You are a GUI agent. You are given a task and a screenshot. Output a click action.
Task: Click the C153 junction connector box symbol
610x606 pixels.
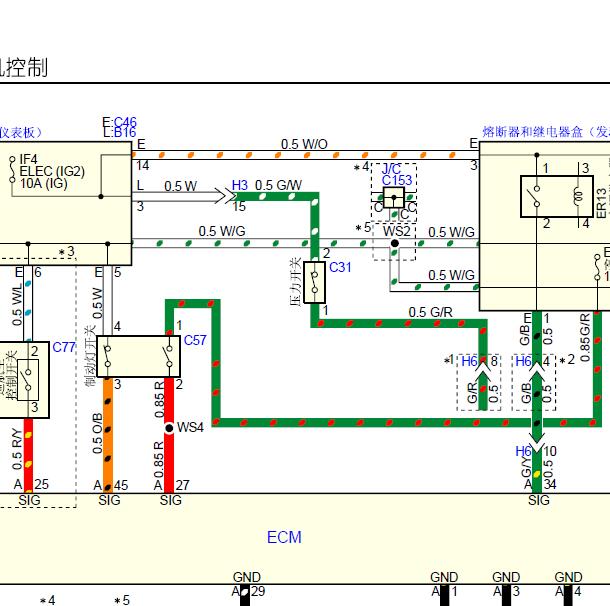tap(394, 198)
